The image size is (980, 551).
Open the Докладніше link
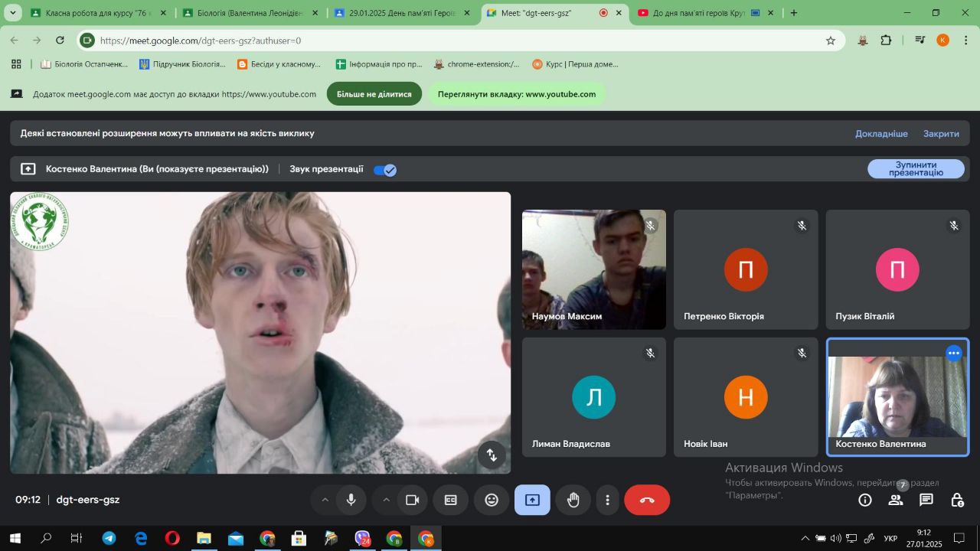[881, 133]
